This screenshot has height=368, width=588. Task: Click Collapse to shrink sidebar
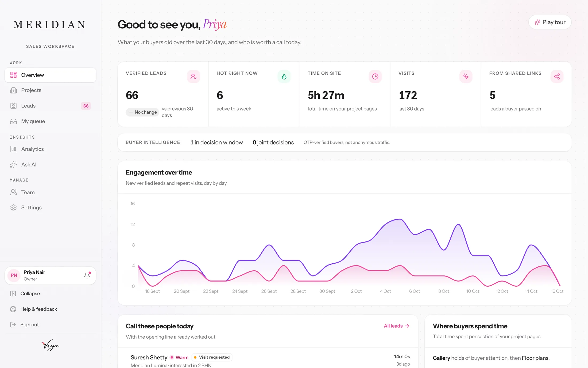coord(50,294)
